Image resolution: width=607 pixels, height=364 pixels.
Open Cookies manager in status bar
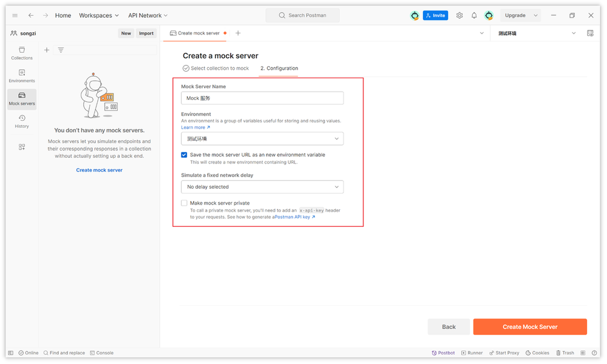coord(537,352)
